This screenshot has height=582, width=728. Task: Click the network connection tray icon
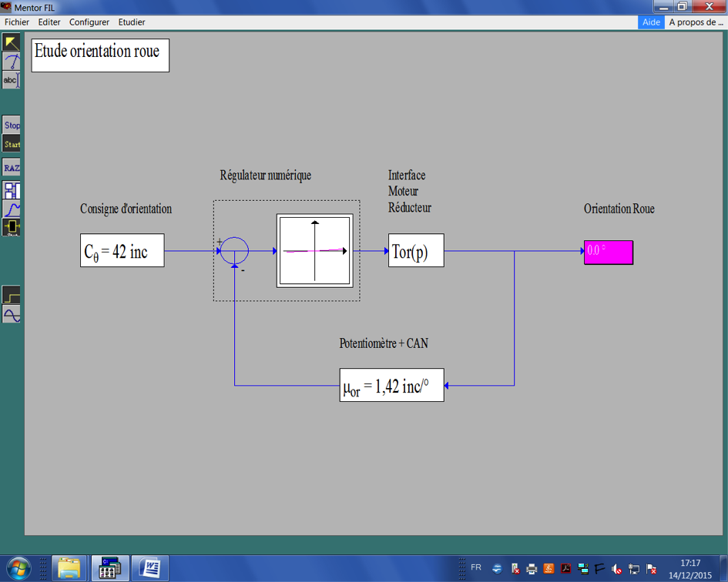[634, 569]
